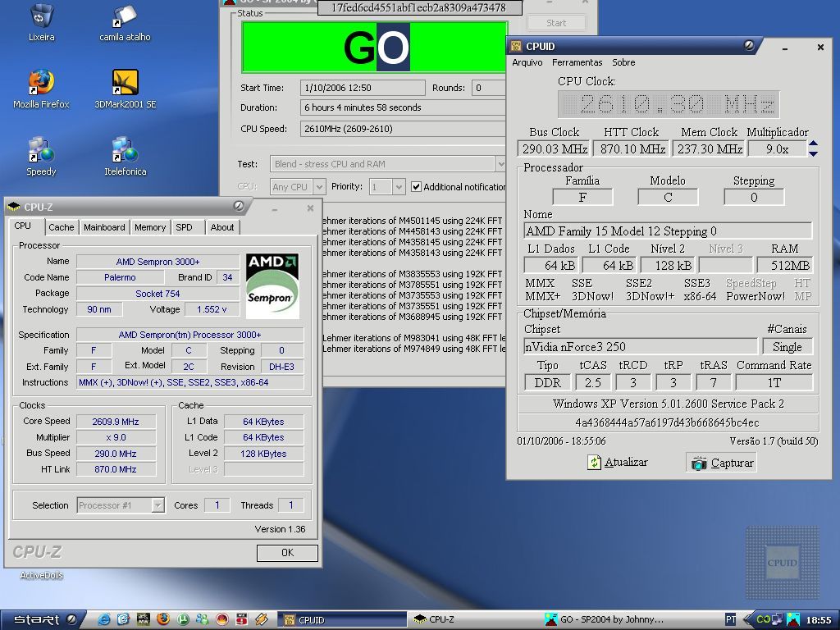Open the Priority dropdown in SP2004
Screen dimensions: 840x630
coord(398,187)
